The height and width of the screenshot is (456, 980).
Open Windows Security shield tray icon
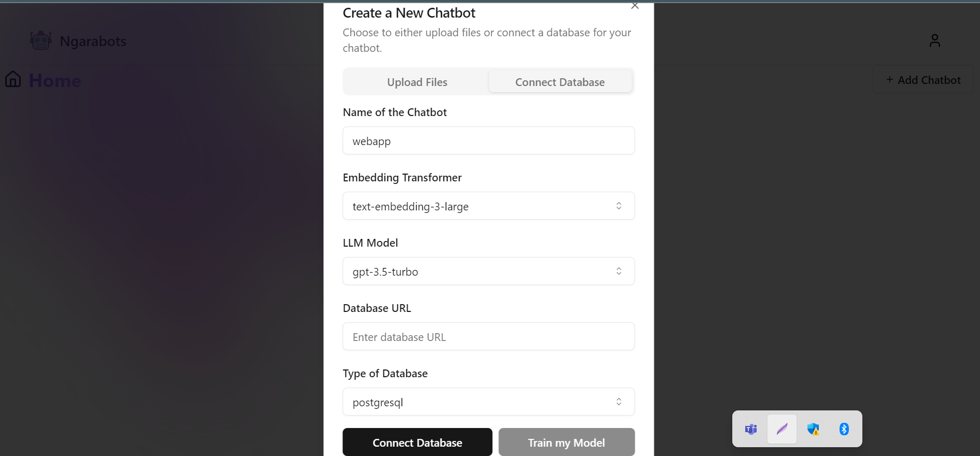(x=813, y=429)
